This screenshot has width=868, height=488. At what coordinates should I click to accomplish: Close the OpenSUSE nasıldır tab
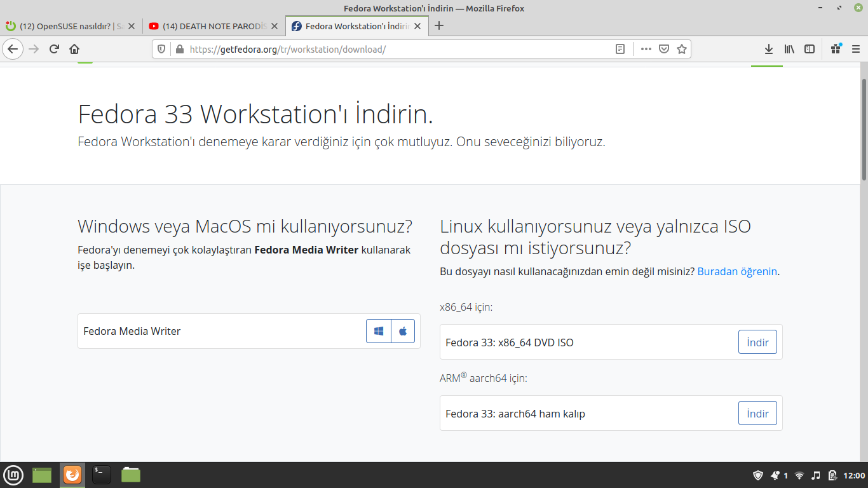pyautogui.click(x=132, y=26)
